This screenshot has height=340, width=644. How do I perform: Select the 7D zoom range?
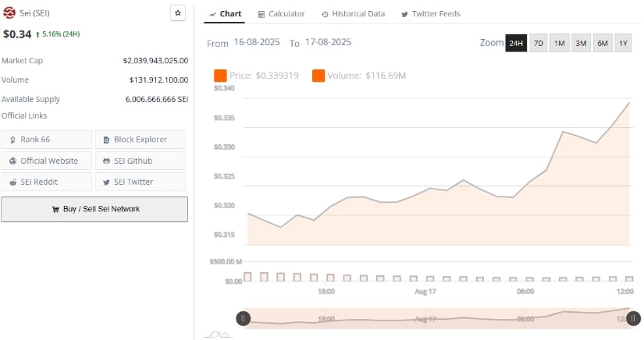click(x=539, y=43)
